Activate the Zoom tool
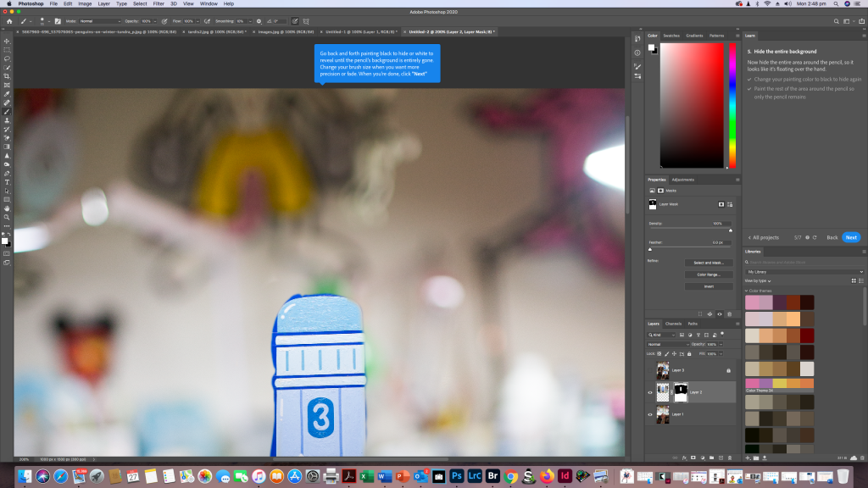The height and width of the screenshot is (488, 868). 7,217
